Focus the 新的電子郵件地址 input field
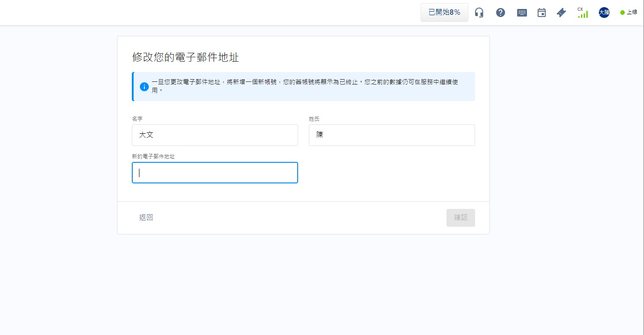Screen dimensions: 644x335 click(x=215, y=173)
